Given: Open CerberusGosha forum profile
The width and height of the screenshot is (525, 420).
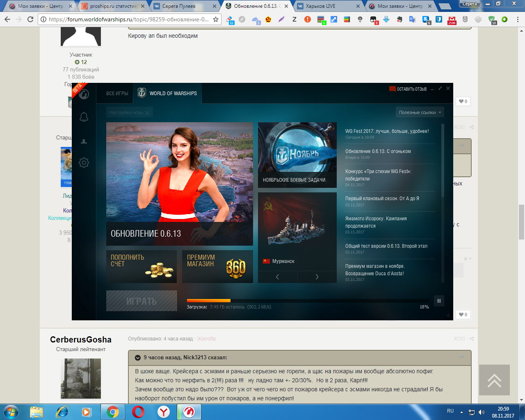Looking at the screenshot, I should click(x=81, y=340).
